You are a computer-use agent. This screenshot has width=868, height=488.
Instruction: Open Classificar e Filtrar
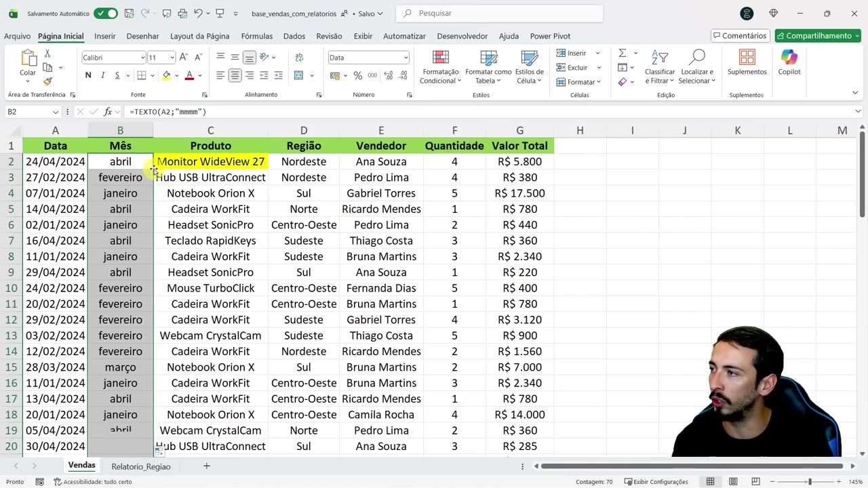click(x=660, y=66)
